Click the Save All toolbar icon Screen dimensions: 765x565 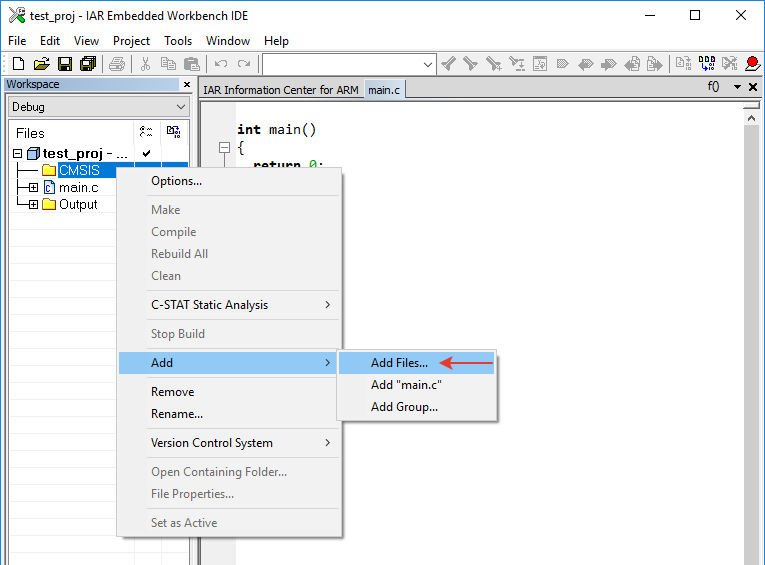coord(87,64)
